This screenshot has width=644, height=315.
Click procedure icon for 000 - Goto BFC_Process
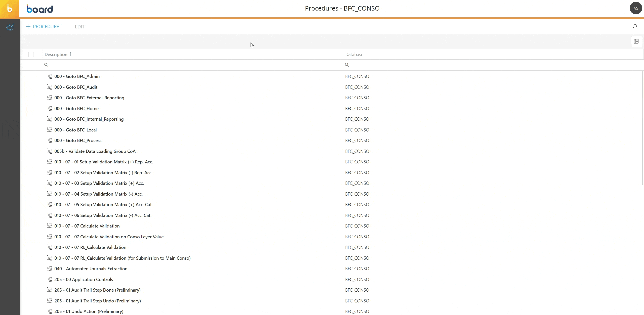click(49, 140)
